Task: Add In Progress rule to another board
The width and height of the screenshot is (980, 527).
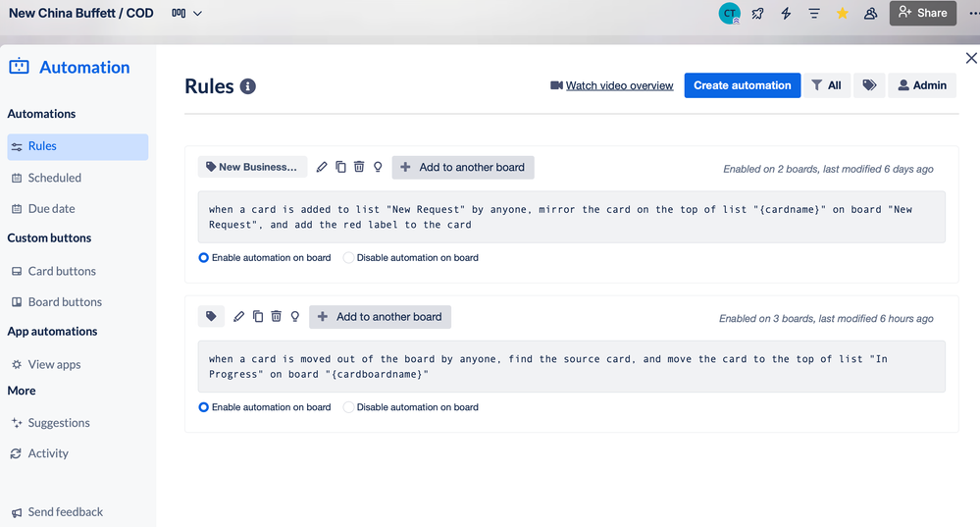Action: (x=380, y=317)
